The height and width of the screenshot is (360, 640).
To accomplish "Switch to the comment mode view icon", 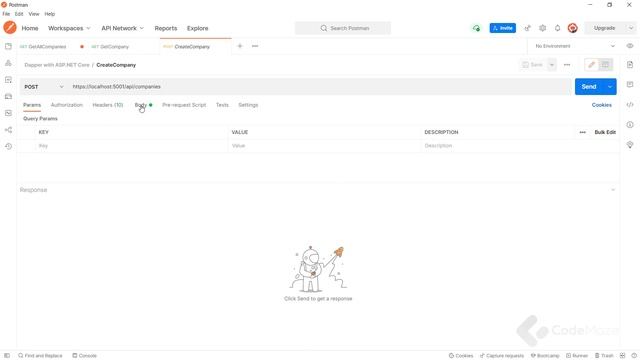I will (605, 65).
